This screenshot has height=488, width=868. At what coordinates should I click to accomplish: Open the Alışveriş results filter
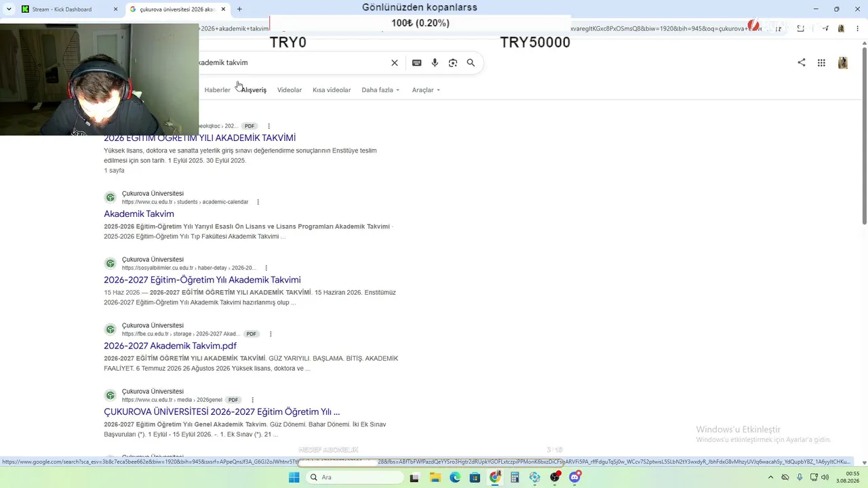pyautogui.click(x=254, y=90)
